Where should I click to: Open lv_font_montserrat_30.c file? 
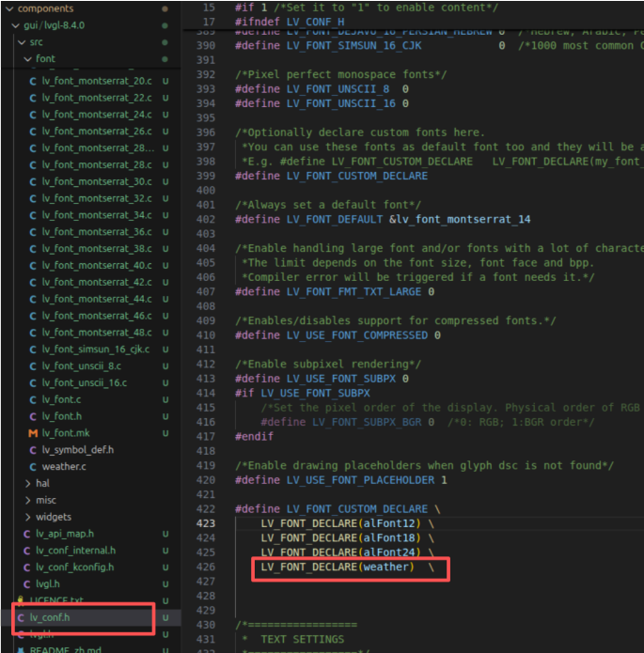(x=97, y=181)
